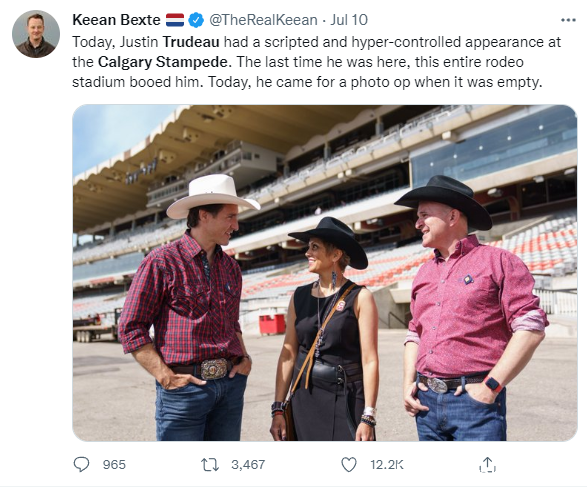Click the man in pink shirt

[471, 308]
